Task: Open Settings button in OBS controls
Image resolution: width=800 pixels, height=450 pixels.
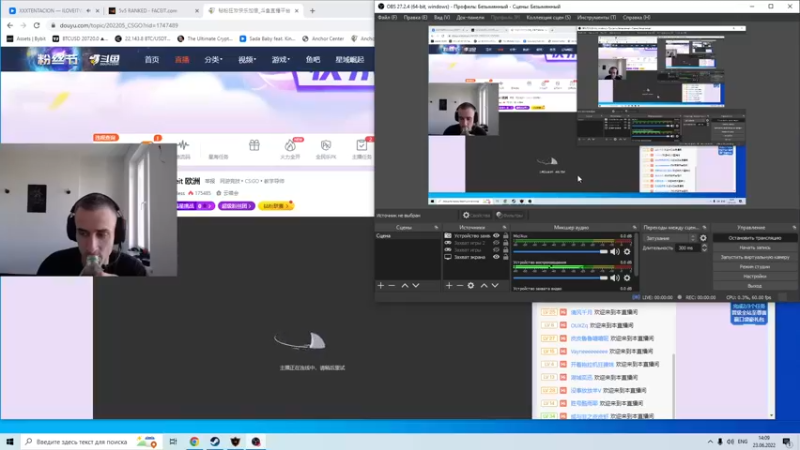Action: [755, 277]
